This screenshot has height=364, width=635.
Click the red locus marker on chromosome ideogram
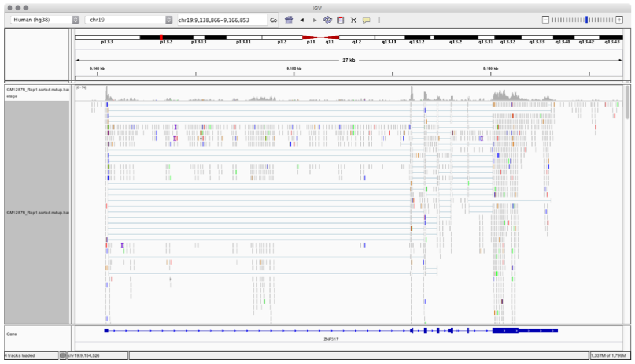click(161, 37)
